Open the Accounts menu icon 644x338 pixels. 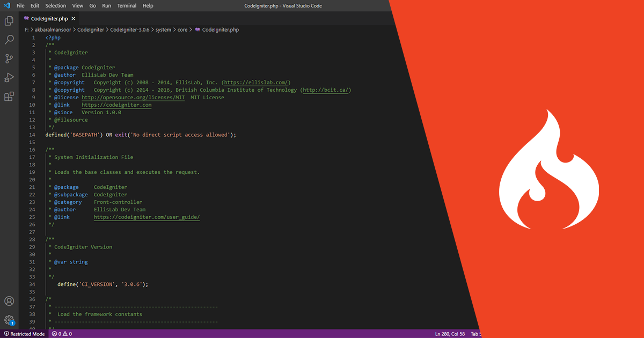point(9,301)
